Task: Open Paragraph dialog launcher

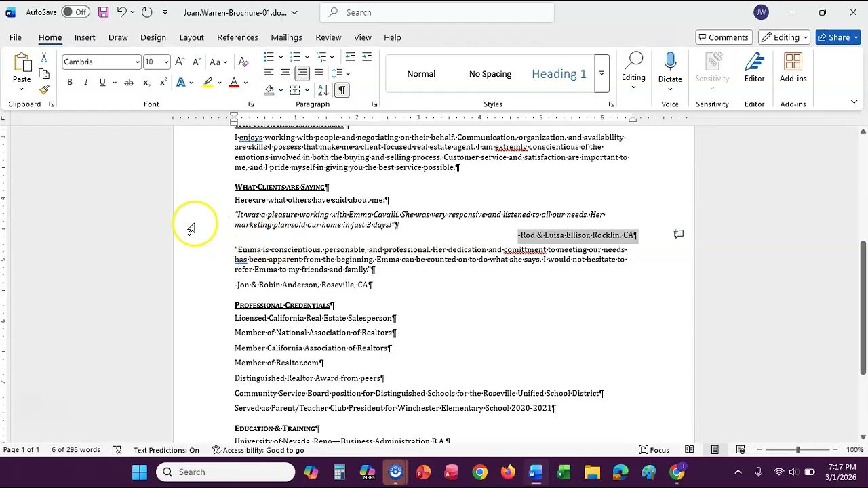Action: pos(374,104)
